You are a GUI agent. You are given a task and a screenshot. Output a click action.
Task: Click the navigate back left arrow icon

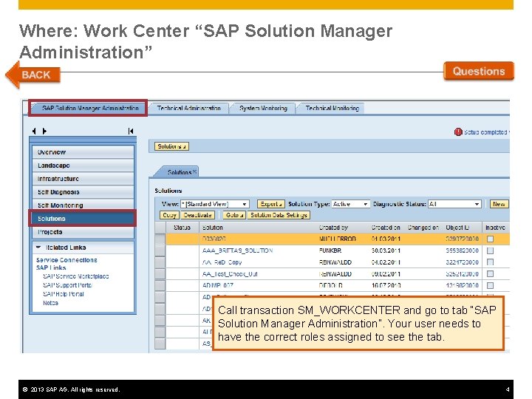[34, 131]
